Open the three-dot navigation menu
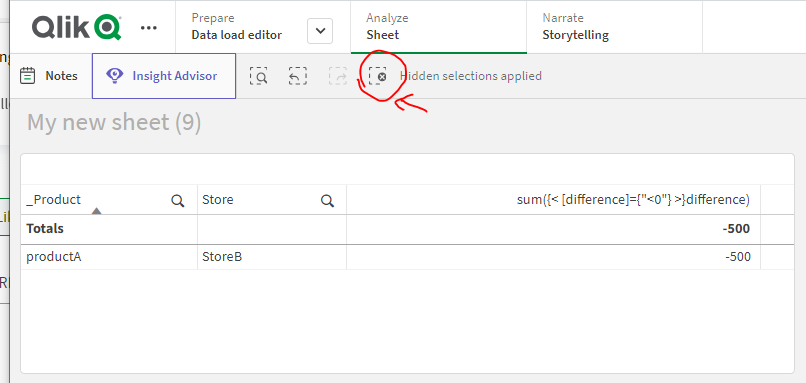Screen dimensions: 806x383 click(149, 28)
